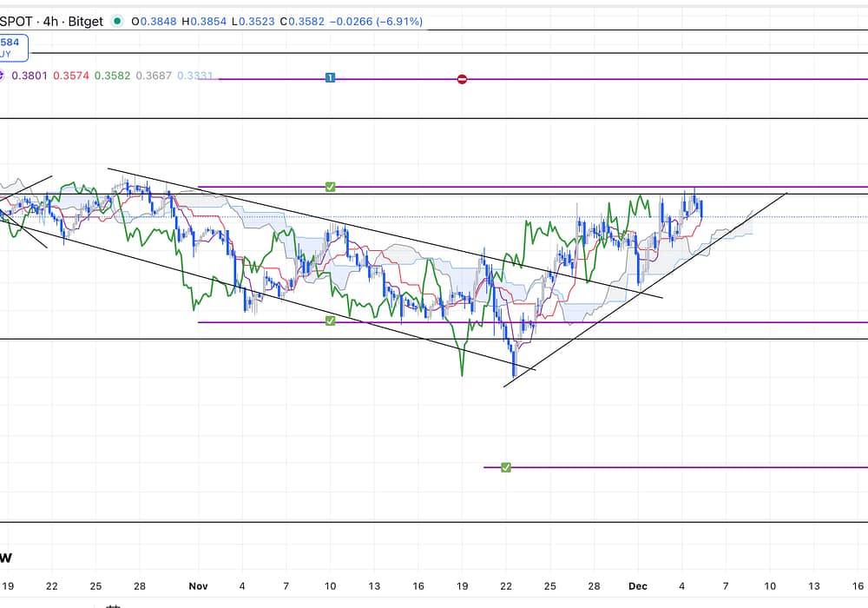Select red indicator value 0.3574
Image resolution: width=868 pixels, height=608 pixels.
point(71,76)
